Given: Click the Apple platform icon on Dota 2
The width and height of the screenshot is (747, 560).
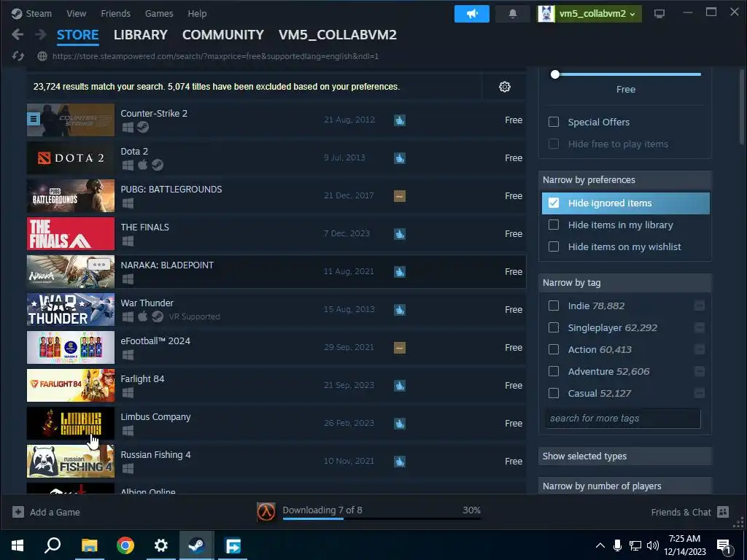Looking at the screenshot, I should (x=142, y=165).
